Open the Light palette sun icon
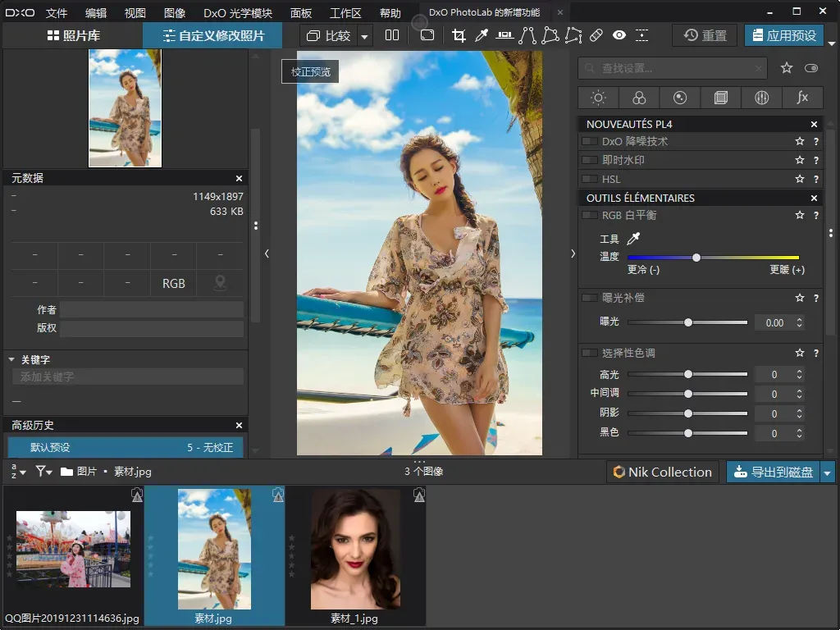The image size is (840, 630). tap(598, 98)
